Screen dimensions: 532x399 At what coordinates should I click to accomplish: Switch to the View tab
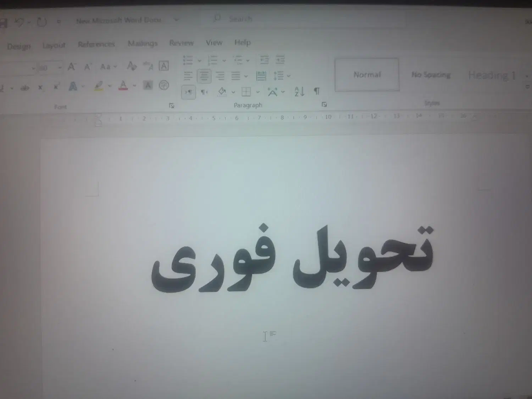click(214, 43)
